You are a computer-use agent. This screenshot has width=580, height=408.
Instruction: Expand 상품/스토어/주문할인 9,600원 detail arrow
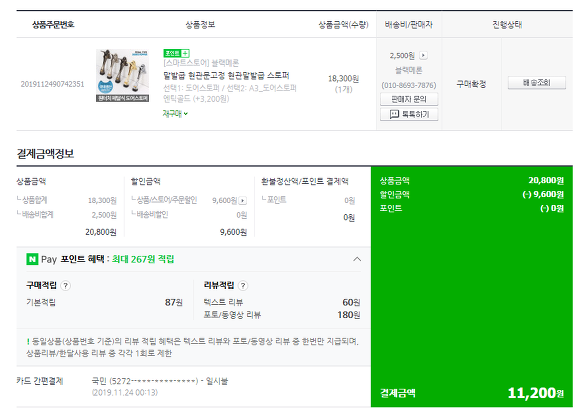tap(243, 200)
